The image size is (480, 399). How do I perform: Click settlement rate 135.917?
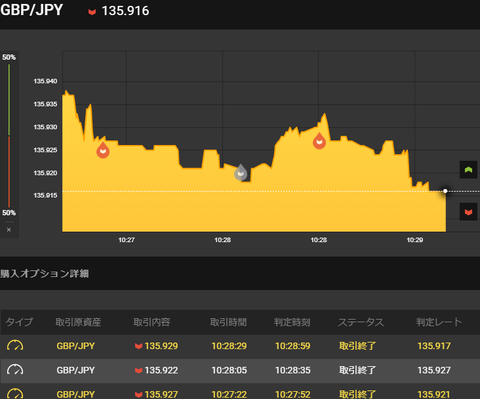point(434,346)
